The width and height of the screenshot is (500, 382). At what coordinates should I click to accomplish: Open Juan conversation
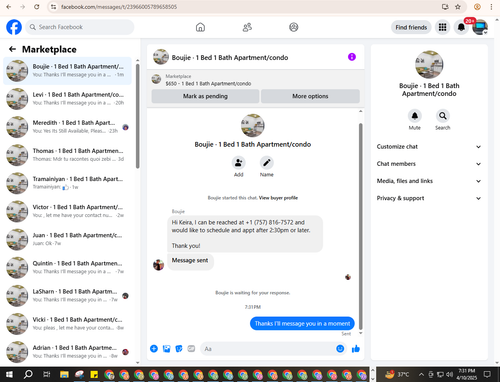pos(68,239)
